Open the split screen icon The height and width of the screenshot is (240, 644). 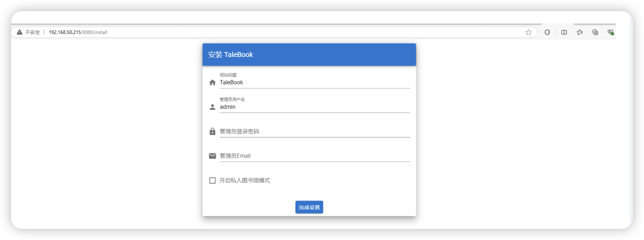(564, 32)
